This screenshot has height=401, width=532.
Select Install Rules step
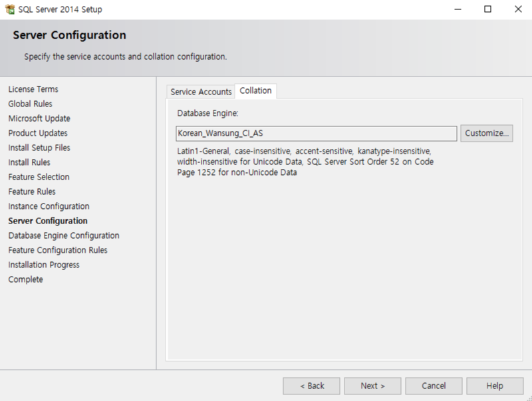coord(29,162)
